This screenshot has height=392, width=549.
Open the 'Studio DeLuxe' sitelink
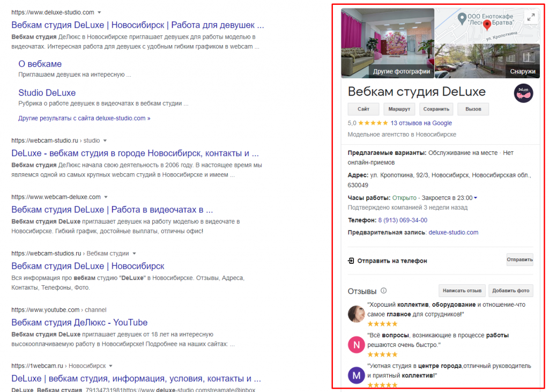coord(47,92)
